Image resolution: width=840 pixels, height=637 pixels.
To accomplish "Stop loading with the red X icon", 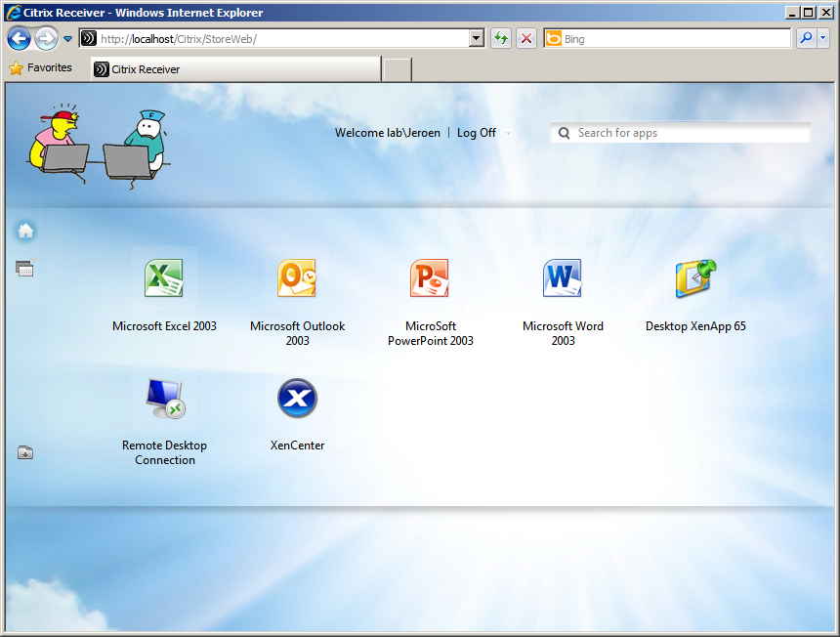I will pyautogui.click(x=526, y=38).
